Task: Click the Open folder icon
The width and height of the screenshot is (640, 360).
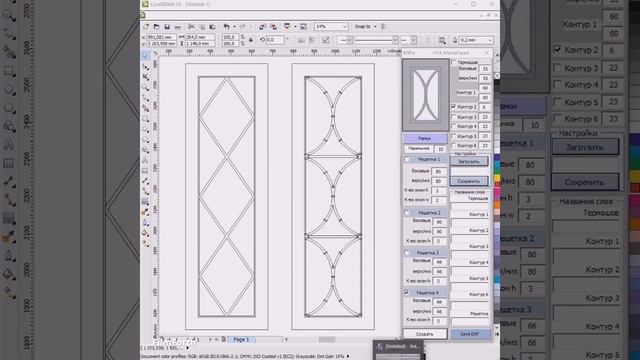Action: [156, 27]
